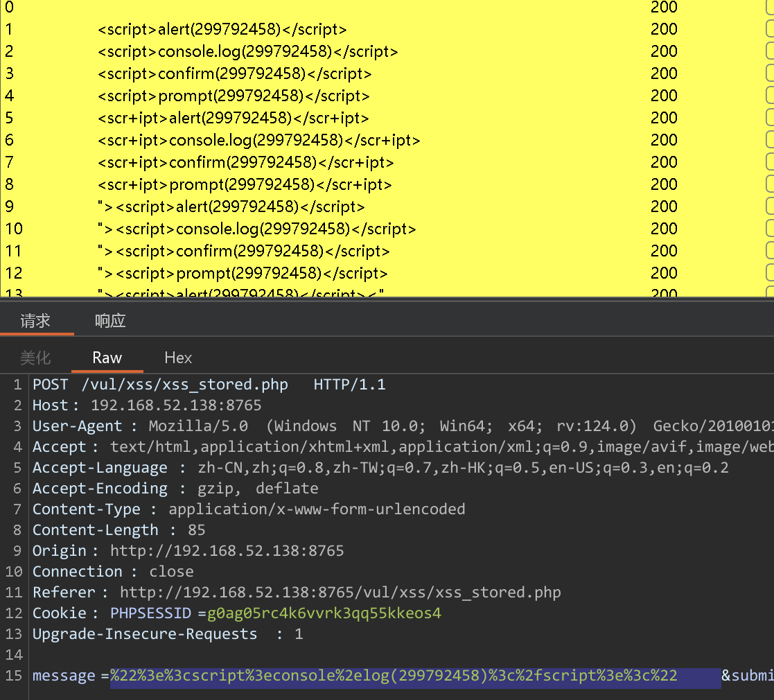
Task: Click line number 15 in the request editor
Action: click(x=14, y=675)
